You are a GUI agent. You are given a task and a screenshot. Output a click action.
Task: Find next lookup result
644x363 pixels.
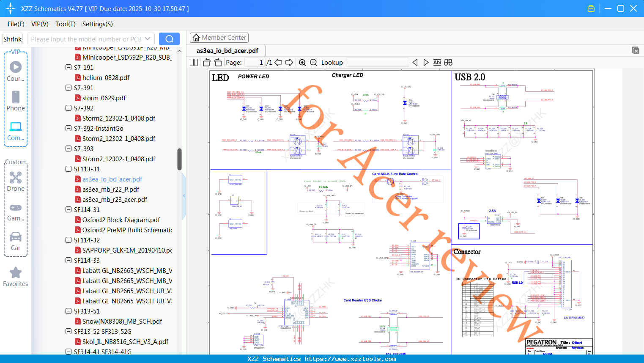click(x=426, y=62)
